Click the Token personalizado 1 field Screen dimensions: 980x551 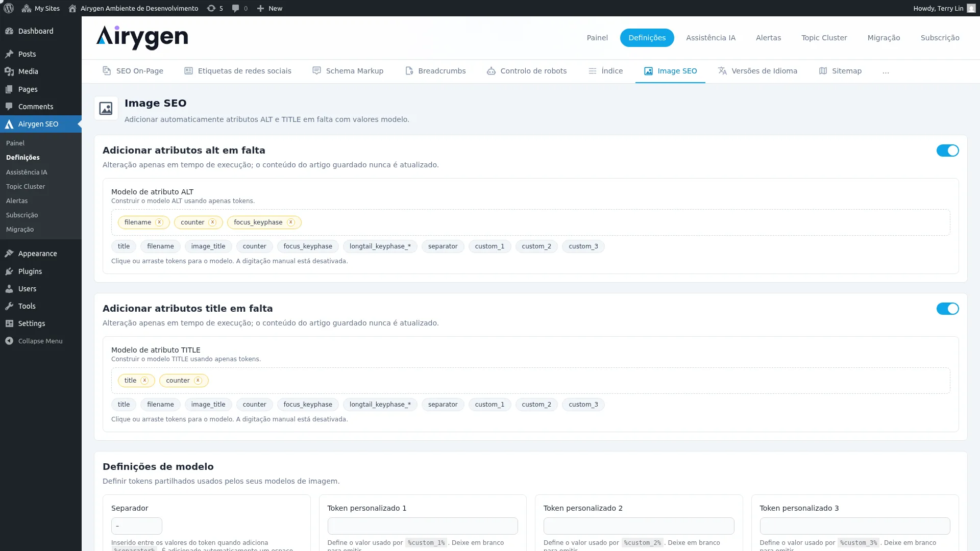click(423, 526)
